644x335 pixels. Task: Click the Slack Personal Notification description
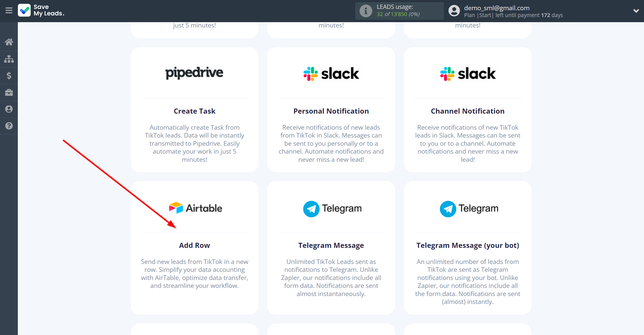click(x=331, y=143)
